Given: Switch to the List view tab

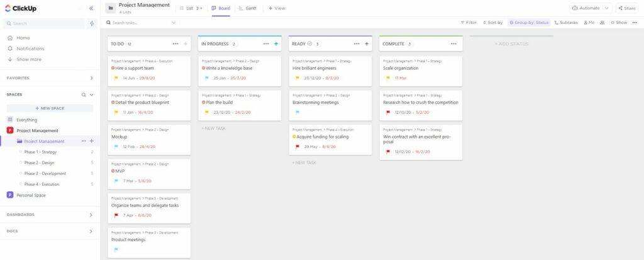Looking at the screenshot, I should pos(189,8).
